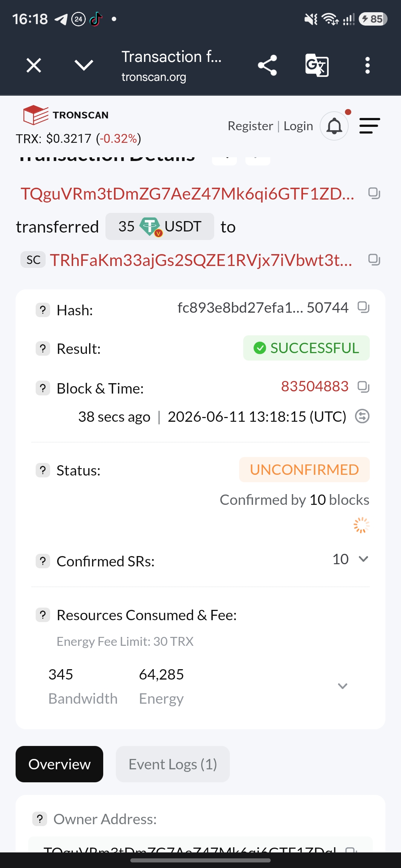Copy the sender address TQguVRm3t...

point(374,193)
